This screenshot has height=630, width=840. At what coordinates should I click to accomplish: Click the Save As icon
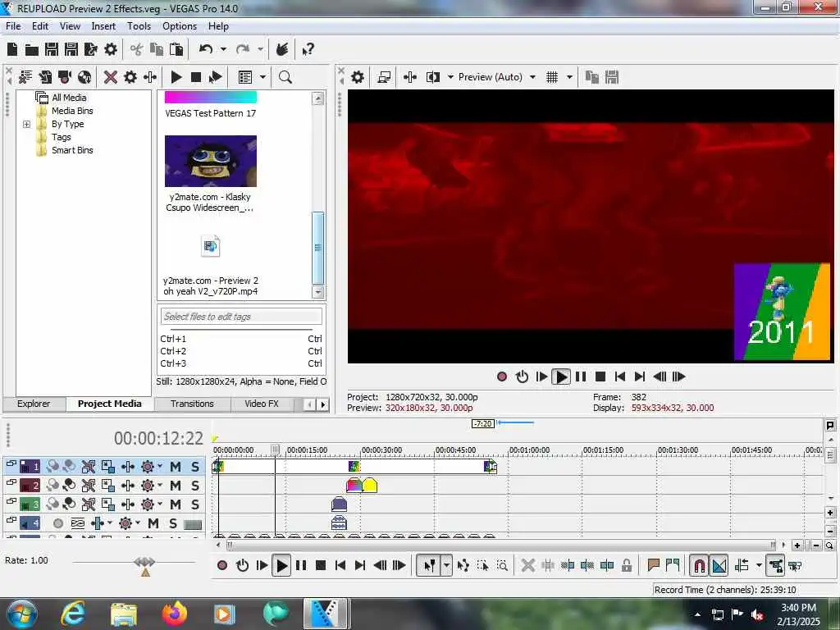tap(71, 50)
